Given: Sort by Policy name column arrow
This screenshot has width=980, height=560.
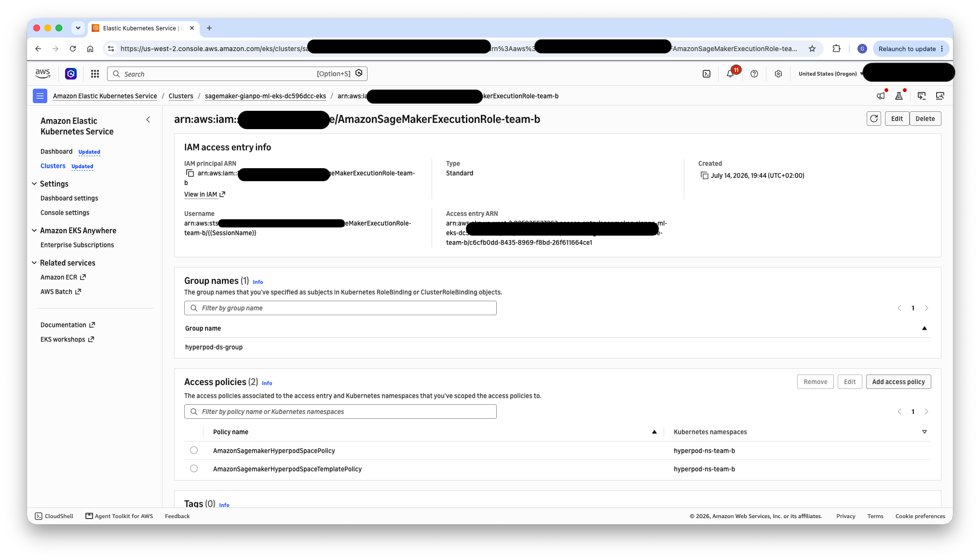Looking at the screenshot, I should point(654,432).
